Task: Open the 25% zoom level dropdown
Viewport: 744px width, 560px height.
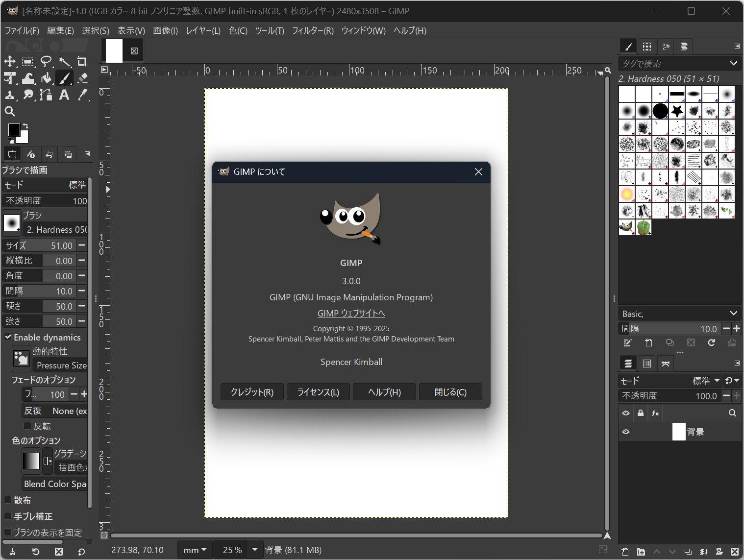Action: click(254, 549)
